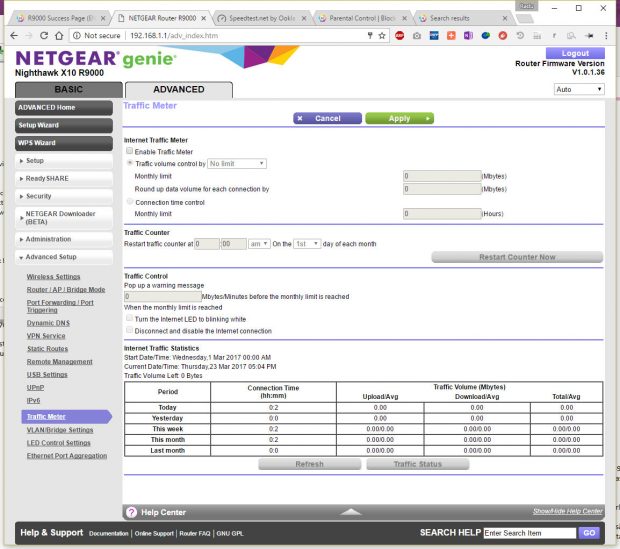Open the language 'Auto' dropdown

(x=579, y=89)
